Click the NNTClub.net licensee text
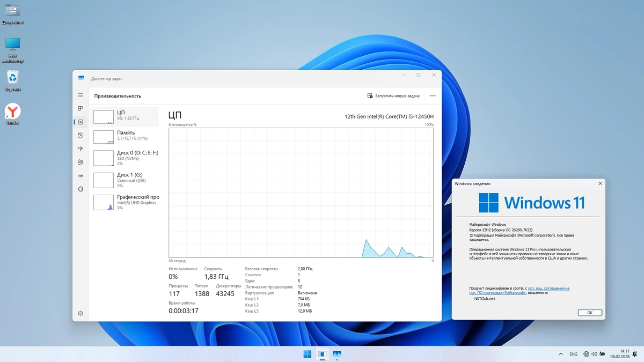The height and width of the screenshot is (362, 644). pyautogui.click(x=485, y=299)
